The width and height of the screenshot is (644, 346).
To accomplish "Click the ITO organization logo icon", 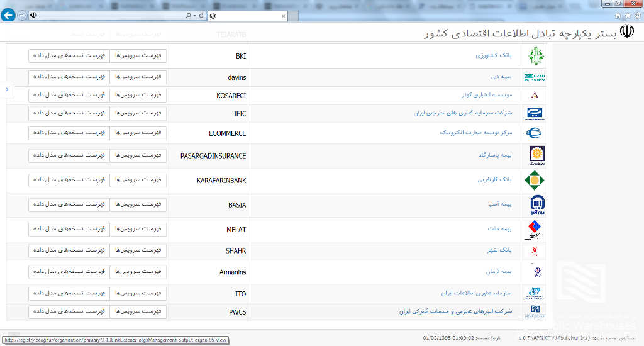I will [x=535, y=293].
